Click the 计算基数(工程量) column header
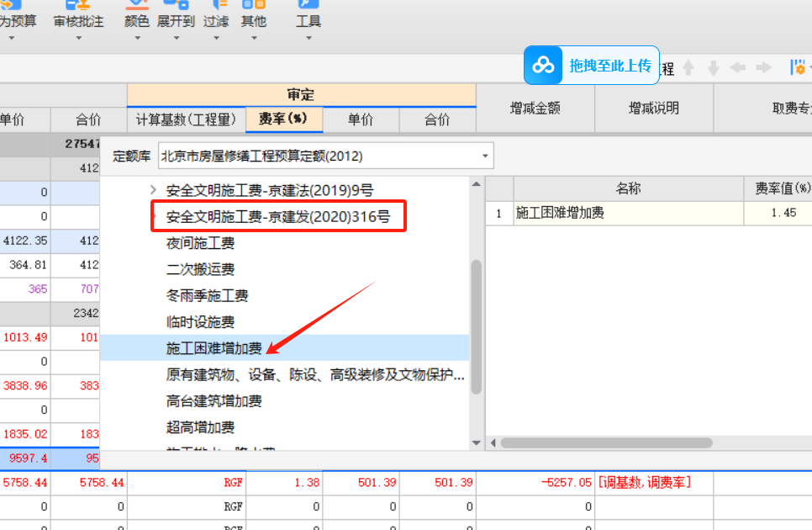Image resolution: width=812 pixels, height=530 pixels. point(187,119)
